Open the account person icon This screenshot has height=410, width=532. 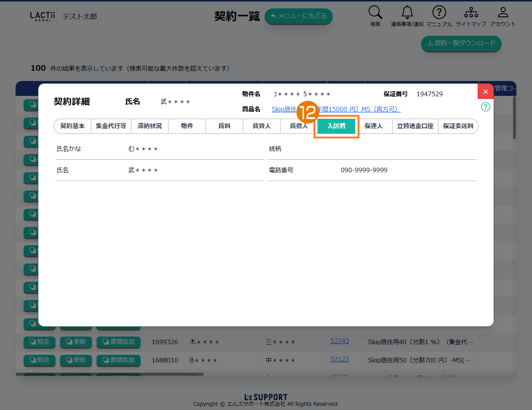click(503, 13)
